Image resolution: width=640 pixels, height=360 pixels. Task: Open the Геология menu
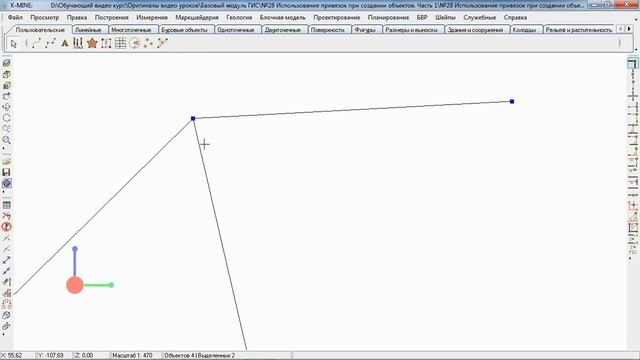pyautogui.click(x=239, y=18)
